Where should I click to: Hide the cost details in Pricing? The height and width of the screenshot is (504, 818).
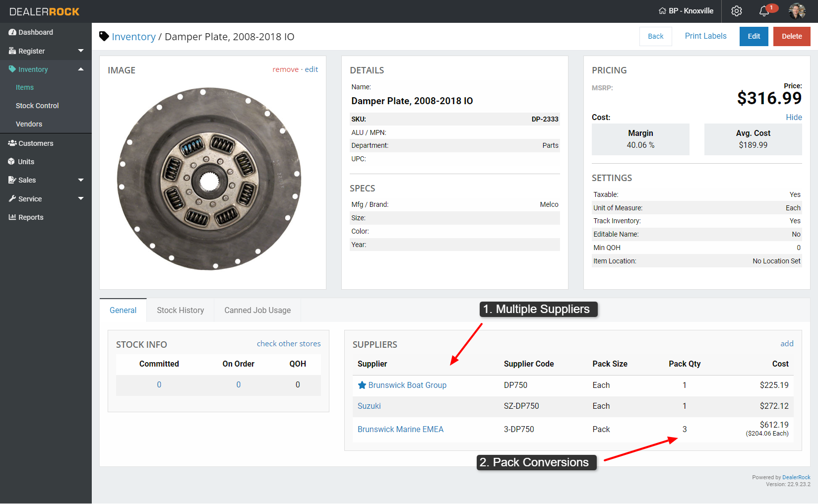tap(794, 118)
